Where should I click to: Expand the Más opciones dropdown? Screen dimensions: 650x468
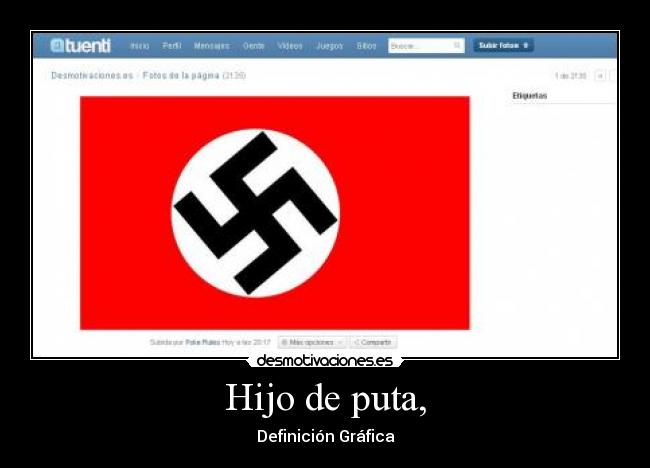tap(312, 342)
